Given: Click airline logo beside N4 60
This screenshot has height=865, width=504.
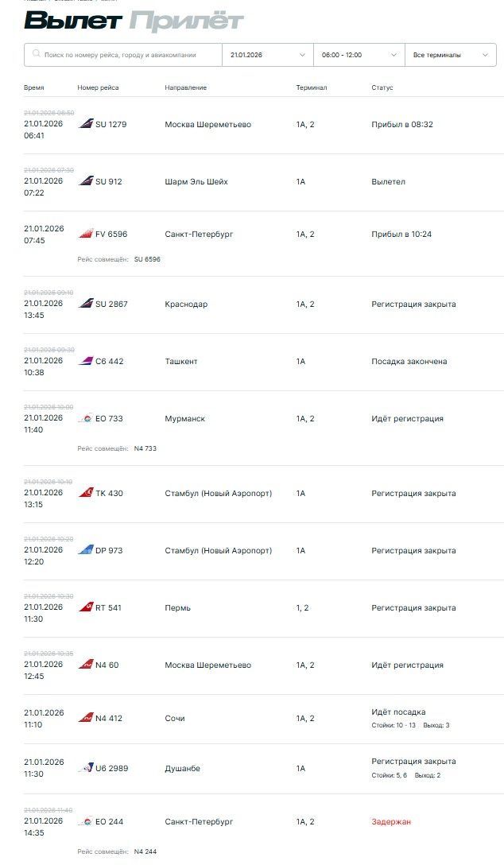Looking at the screenshot, I should [86, 665].
